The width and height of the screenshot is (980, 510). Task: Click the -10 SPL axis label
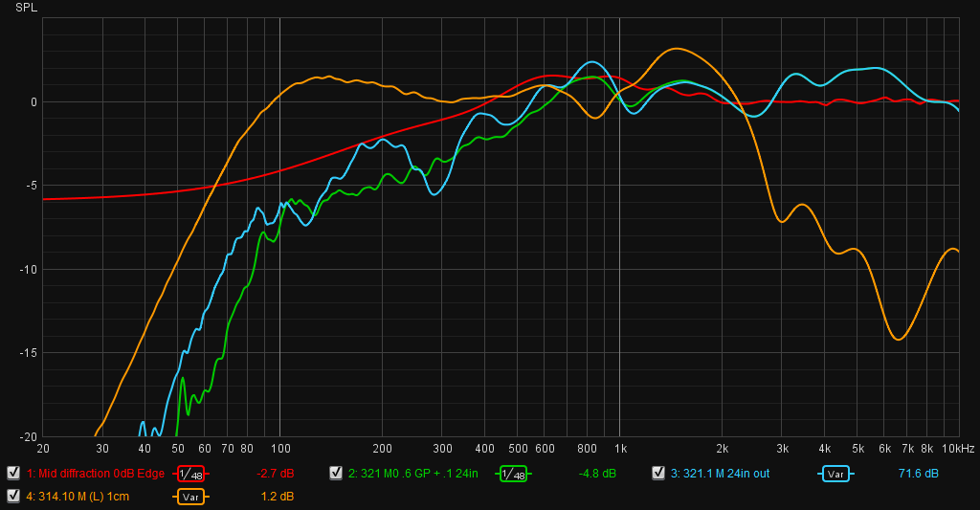click(30, 270)
